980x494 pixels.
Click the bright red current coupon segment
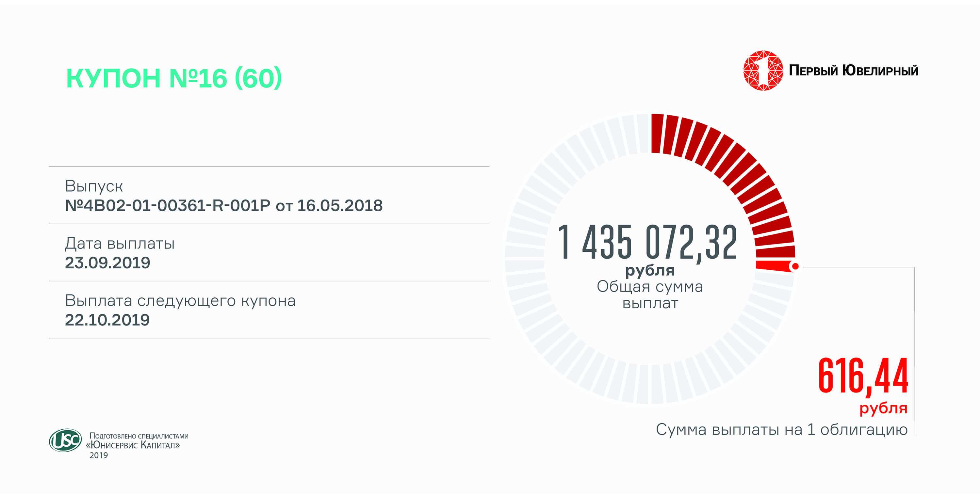[x=772, y=265]
